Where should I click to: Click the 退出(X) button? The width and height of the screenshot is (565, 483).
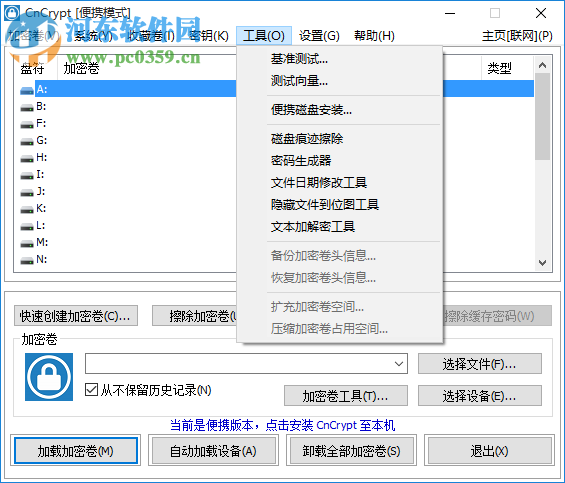point(489,451)
